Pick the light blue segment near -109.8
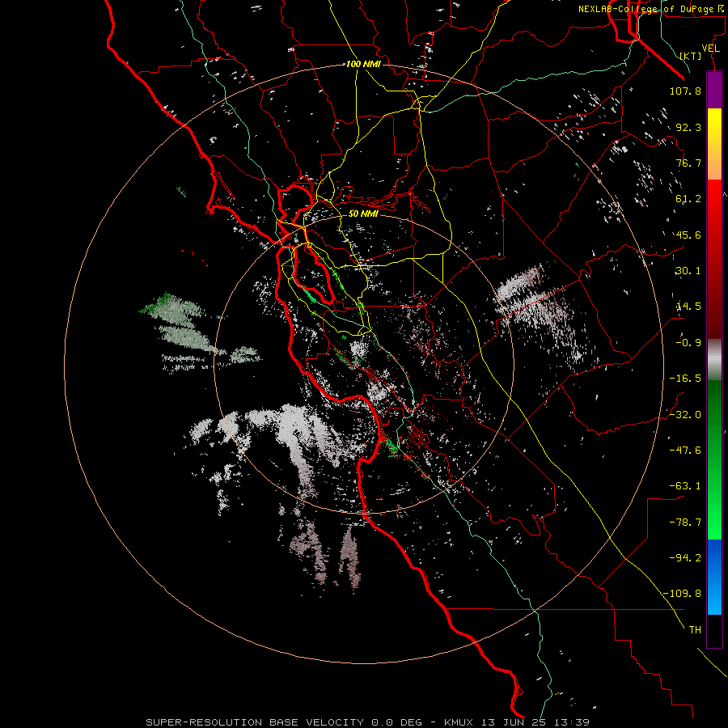This screenshot has width=728, height=728. [714, 597]
